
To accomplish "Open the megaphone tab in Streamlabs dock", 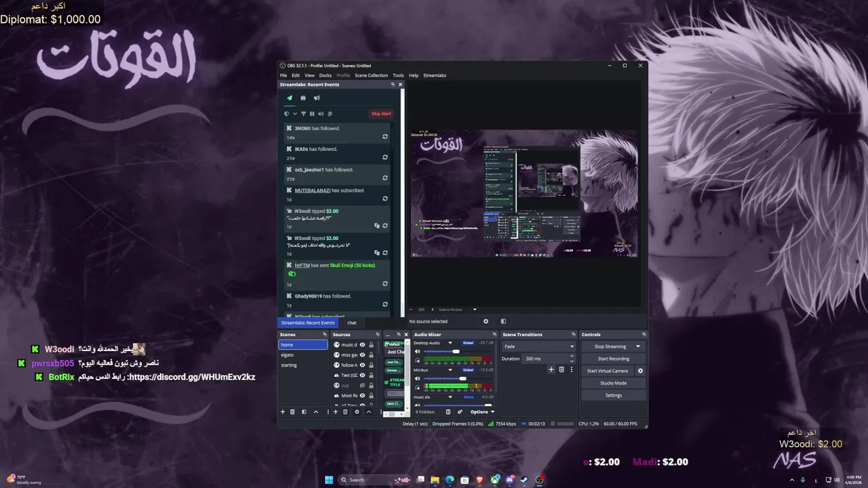I will tap(317, 98).
